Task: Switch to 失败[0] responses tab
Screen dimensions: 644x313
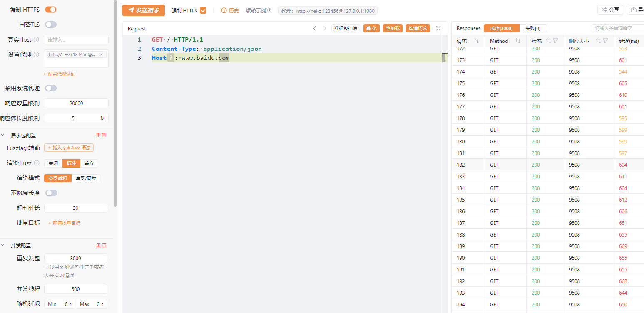Action: click(x=533, y=28)
